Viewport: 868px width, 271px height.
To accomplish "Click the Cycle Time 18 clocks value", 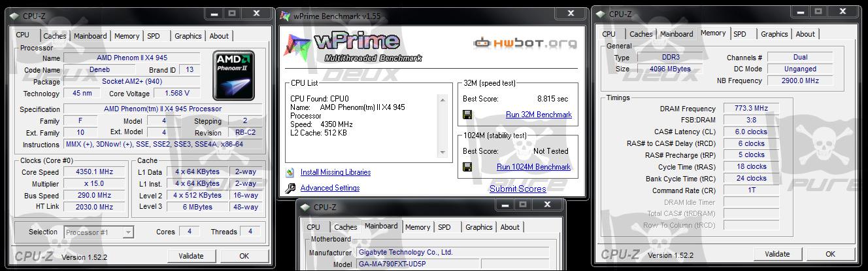I will point(751,167).
